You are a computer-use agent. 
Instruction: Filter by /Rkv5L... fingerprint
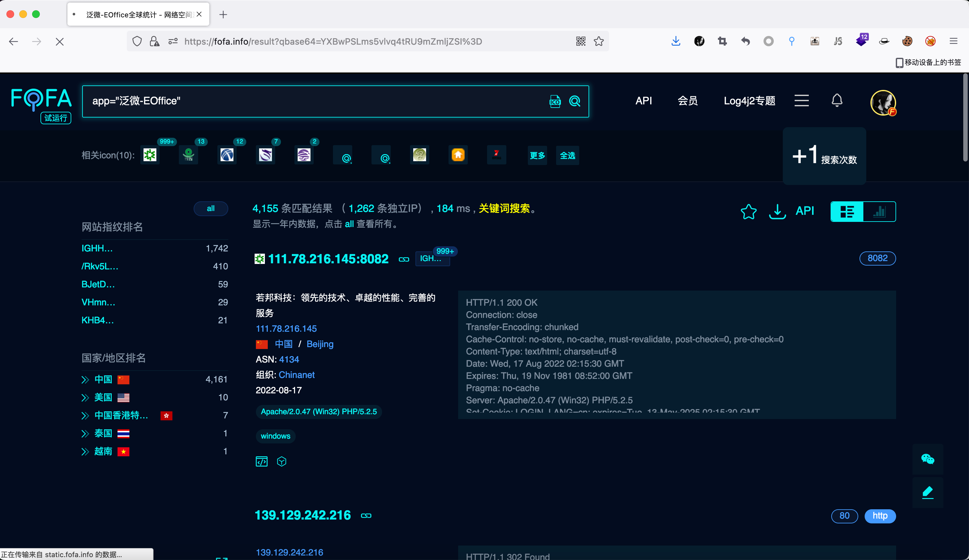point(100,266)
